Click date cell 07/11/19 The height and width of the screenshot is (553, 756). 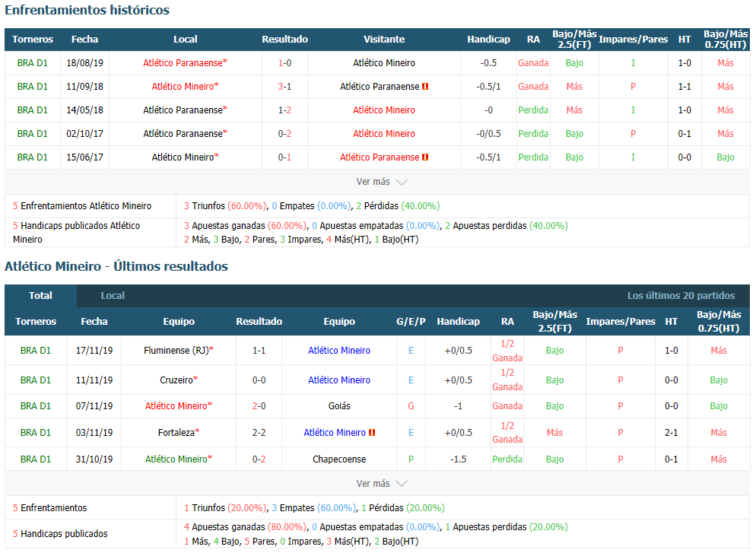coord(94,406)
